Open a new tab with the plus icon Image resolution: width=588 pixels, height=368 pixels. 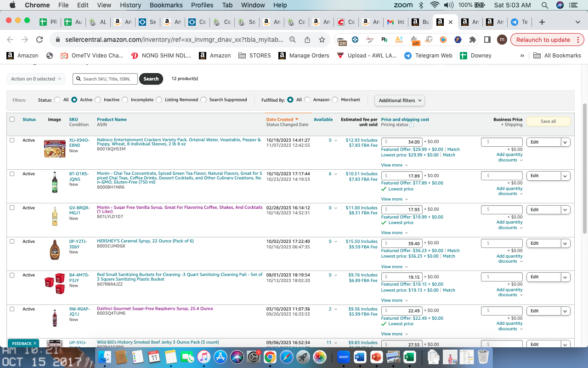(542, 22)
